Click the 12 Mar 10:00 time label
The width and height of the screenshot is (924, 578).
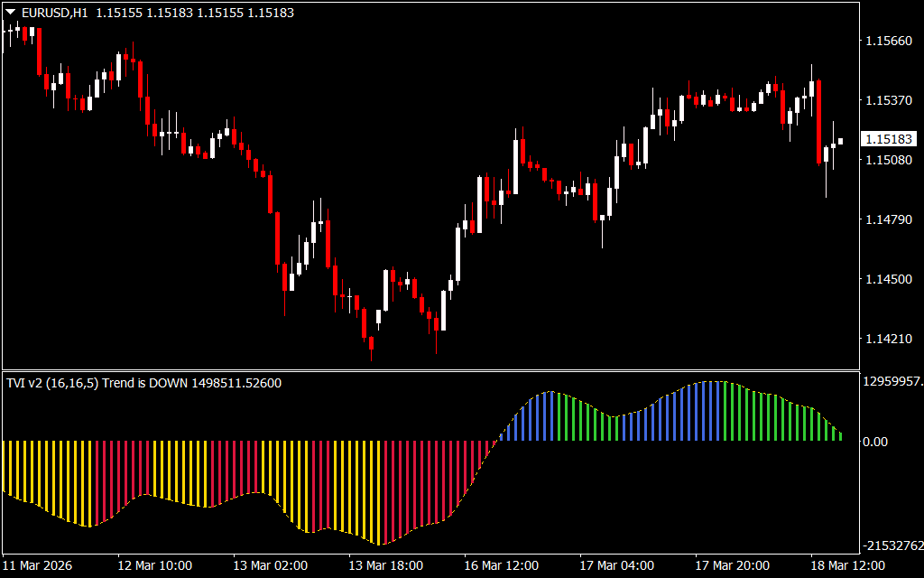tap(155, 565)
